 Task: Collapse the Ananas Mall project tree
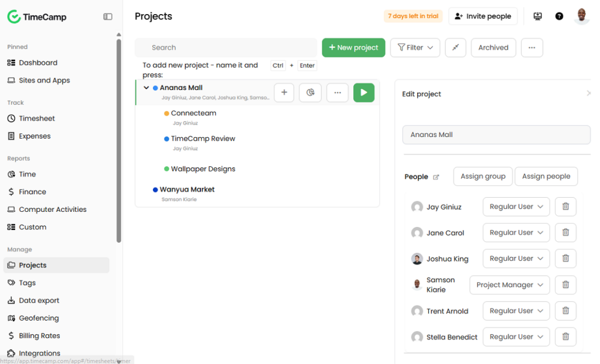click(x=146, y=88)
